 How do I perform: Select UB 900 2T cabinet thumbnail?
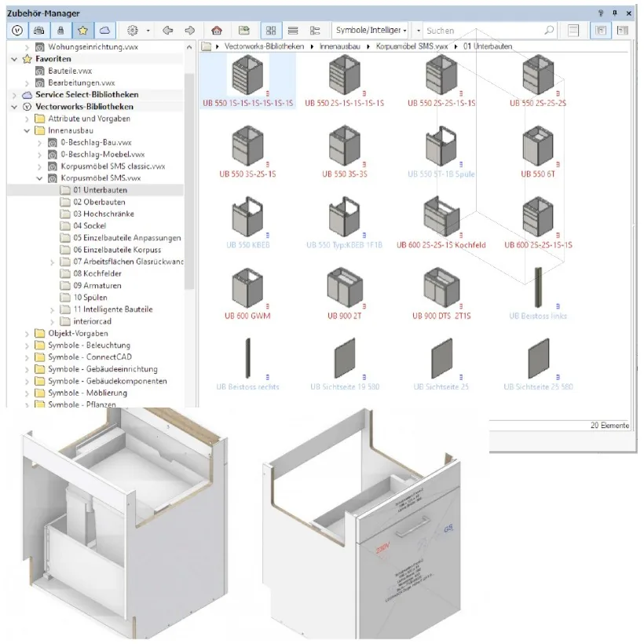pos(345,294)
